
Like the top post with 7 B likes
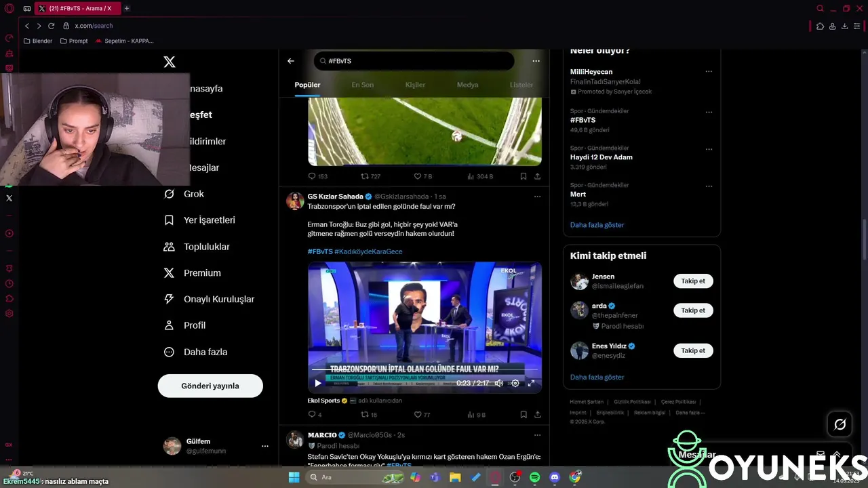click(x=423, y=176)
